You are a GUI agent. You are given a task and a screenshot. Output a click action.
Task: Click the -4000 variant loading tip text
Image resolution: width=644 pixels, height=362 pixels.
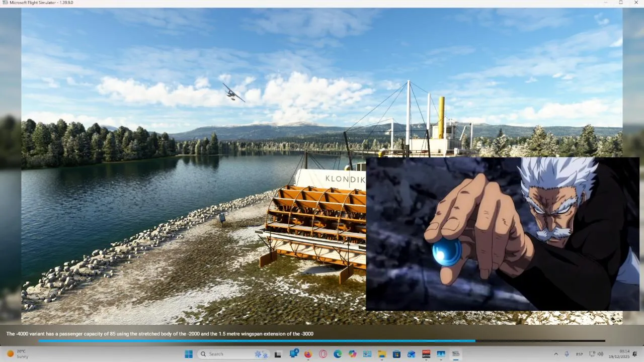coord(159,333)
